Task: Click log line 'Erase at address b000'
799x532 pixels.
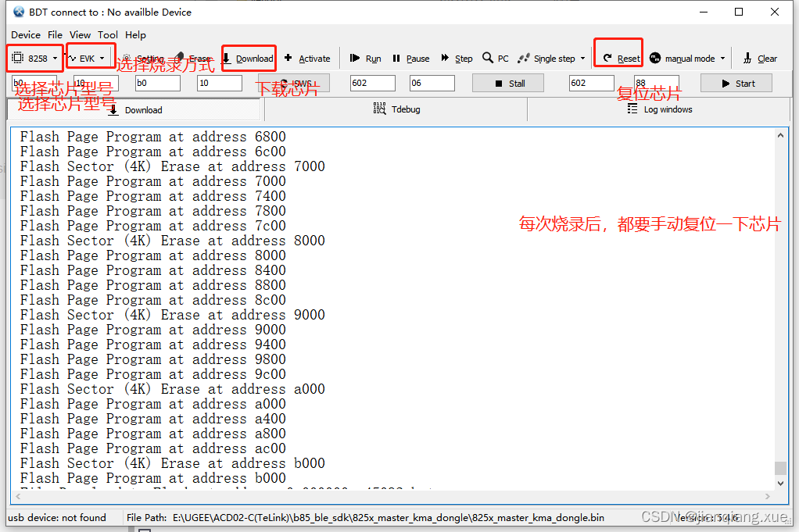Action: coord(172,464)
